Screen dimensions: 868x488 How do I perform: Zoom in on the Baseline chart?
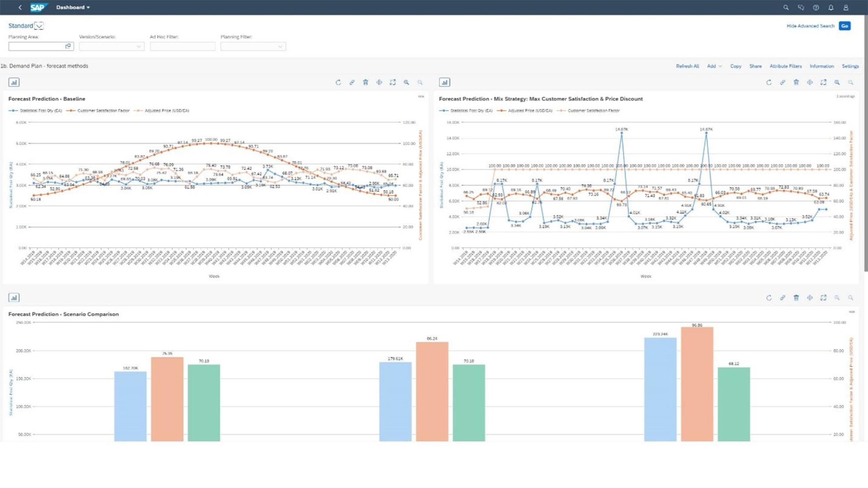click(406, 82)
